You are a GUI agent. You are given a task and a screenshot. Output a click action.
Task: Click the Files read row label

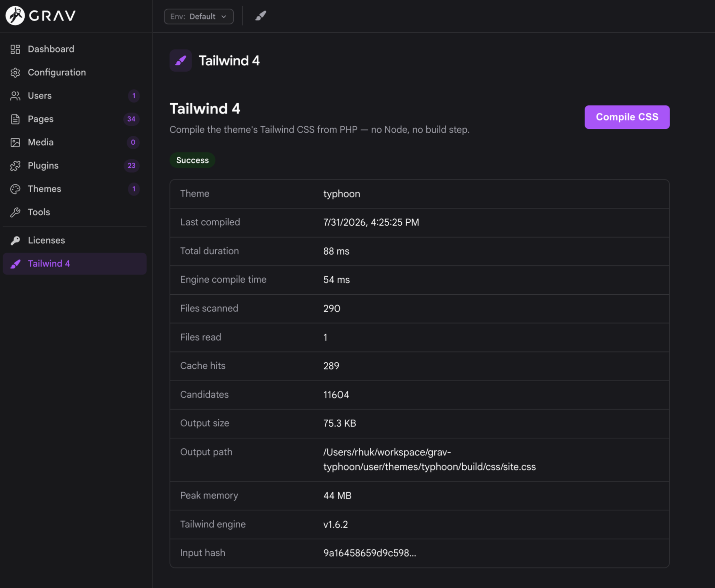point(200,337)
